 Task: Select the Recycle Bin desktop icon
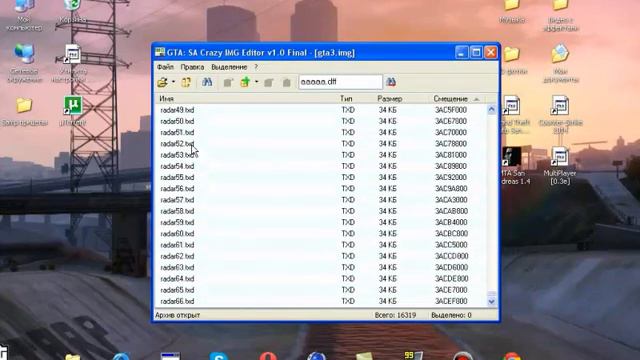coord(72,11)
